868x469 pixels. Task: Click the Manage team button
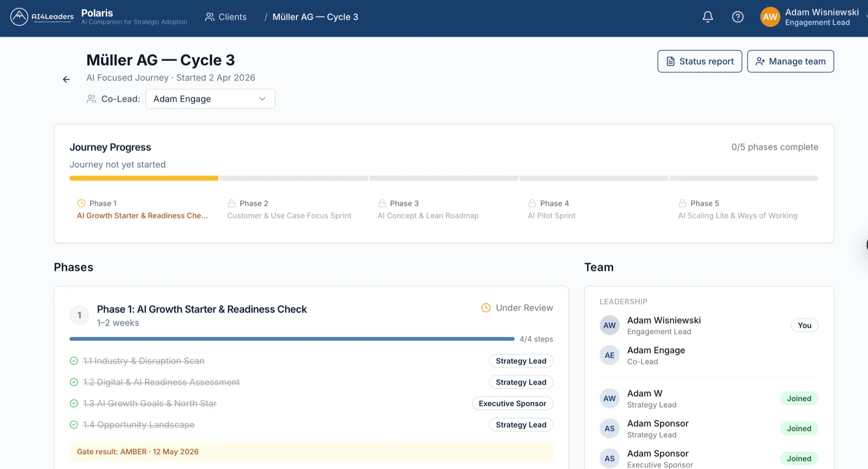(x=790, y=61)
